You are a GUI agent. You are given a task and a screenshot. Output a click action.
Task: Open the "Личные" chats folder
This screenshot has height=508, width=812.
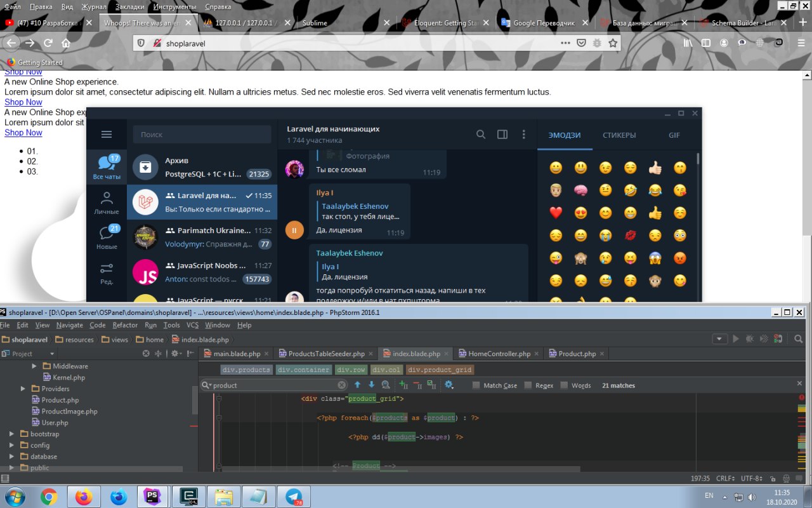point(107,203)
